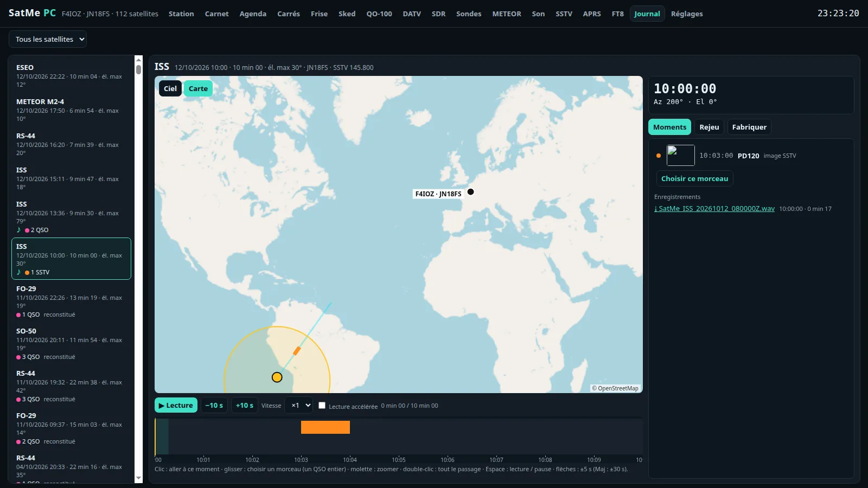Open the Fabriquer tab
Image resolution: width=868 pixels, height=488 pixels.
coord(749,127)
